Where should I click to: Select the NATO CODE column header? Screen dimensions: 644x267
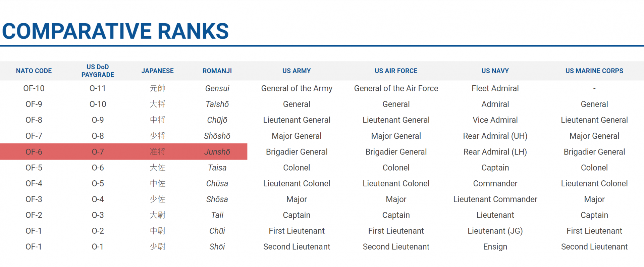(34, 71)
